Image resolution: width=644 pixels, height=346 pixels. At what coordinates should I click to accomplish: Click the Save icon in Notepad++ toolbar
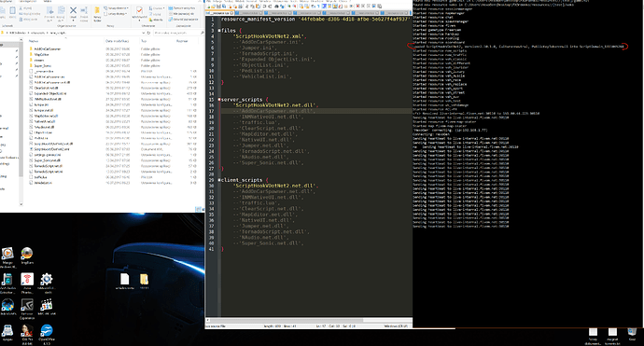pyautogui.click(x=218, y=7)
